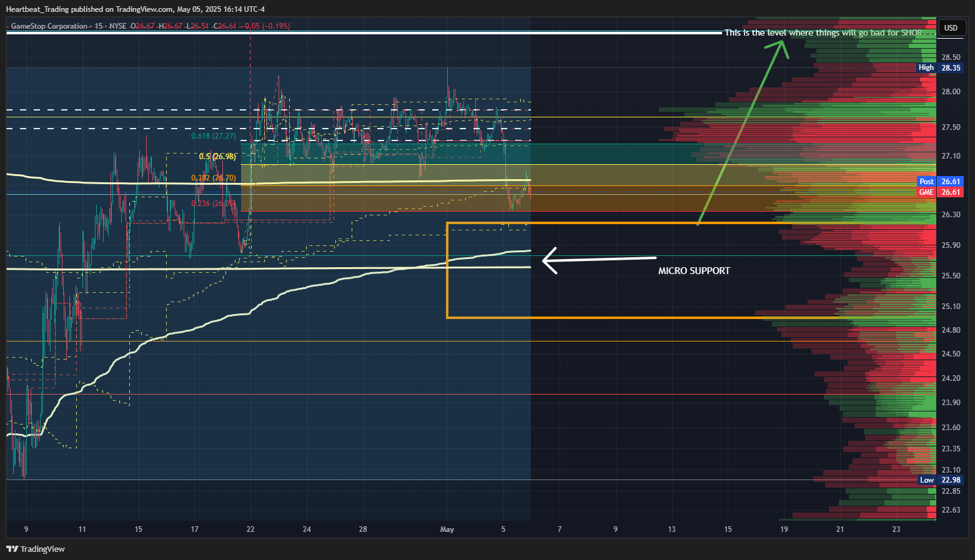Click the date 23 on the time axis
This screenshot has height=560, width=975.
pyautogui.click(x=896, y=529)
